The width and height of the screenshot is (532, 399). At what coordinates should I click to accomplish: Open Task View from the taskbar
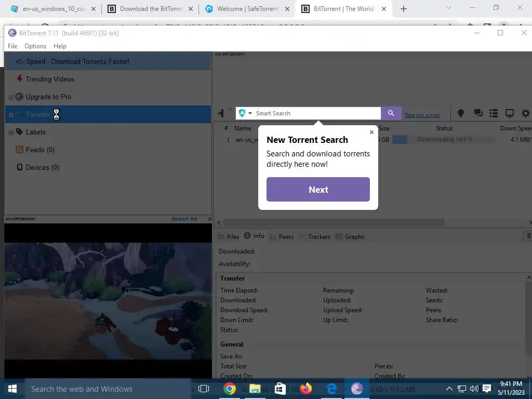pos(204,389)
